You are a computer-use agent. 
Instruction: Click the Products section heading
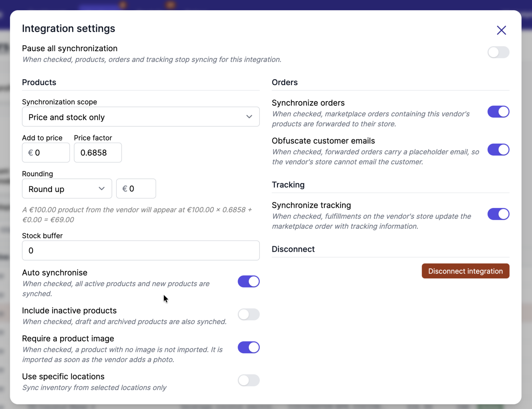click(x=39, y=82)
